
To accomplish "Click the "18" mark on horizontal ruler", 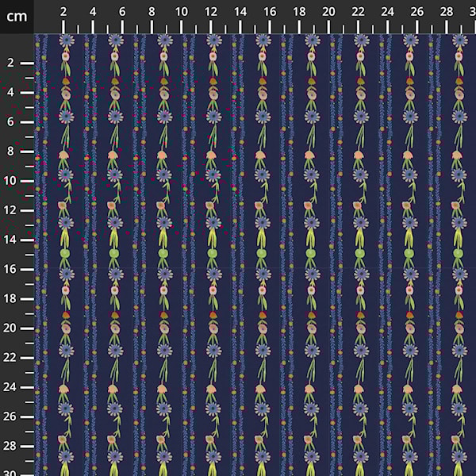I will tap(299, 12).
